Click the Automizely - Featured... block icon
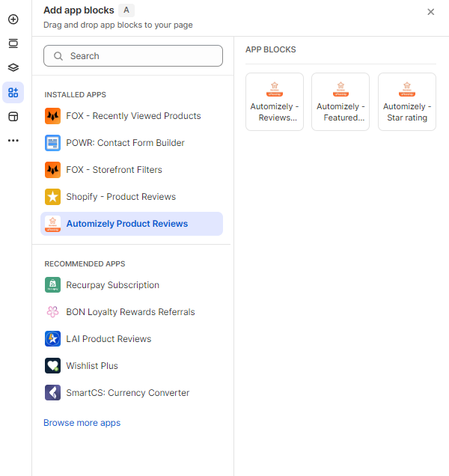449x476 pixels. (340, 89)
